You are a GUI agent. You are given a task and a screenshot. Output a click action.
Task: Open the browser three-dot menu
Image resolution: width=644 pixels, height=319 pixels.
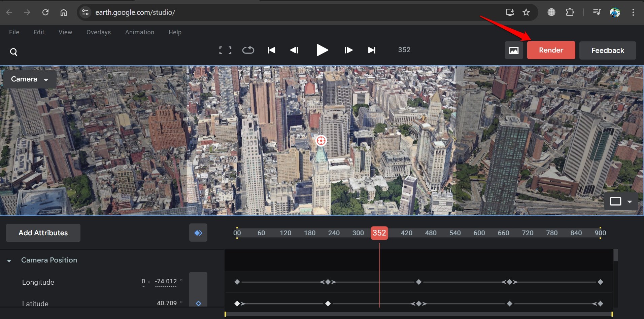point(633,12)
